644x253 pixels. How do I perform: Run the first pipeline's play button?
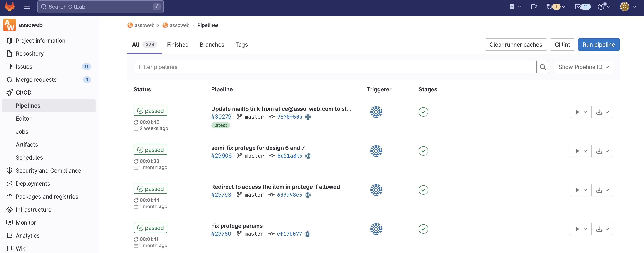pyautogui.click(x=577, y=112)
